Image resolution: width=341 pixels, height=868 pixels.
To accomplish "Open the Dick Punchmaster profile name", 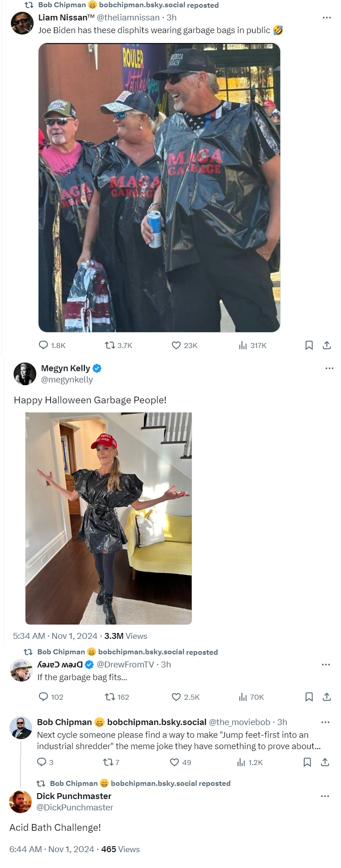I will click(74, 796).
